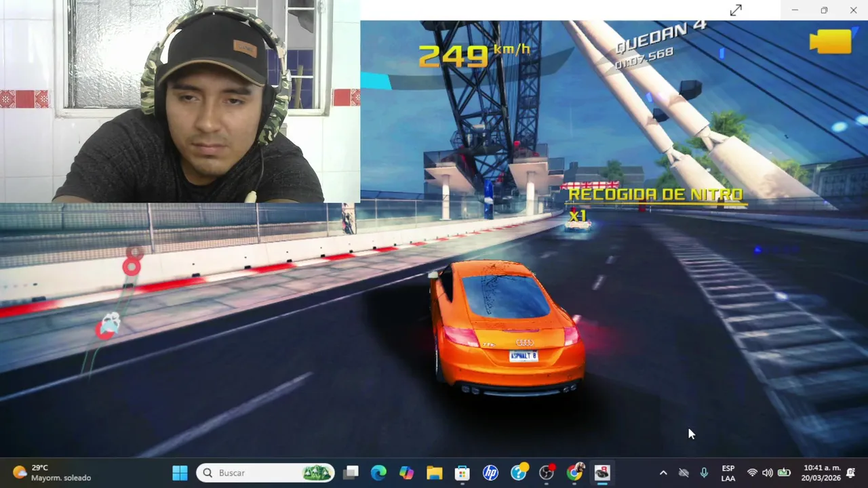Screen dimensions: 868x488
Task: Click the Asphalt 8 taskbar icon
Action: (602, 472)
